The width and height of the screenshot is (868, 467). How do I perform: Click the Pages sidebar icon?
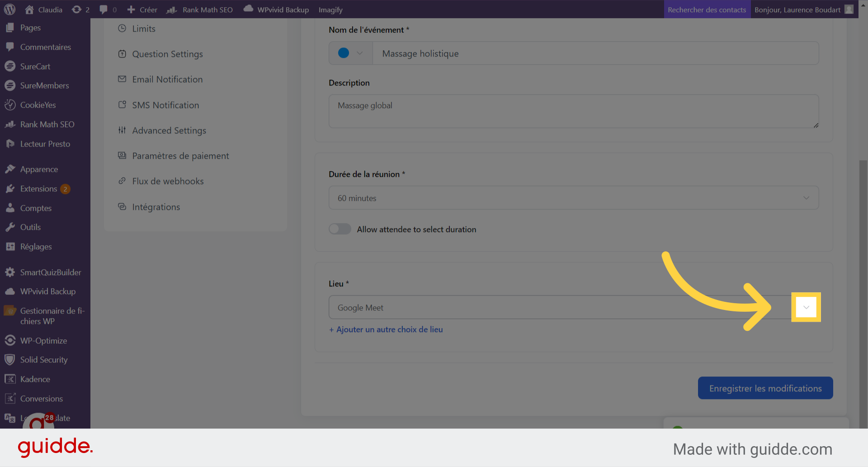coord(10,28)
